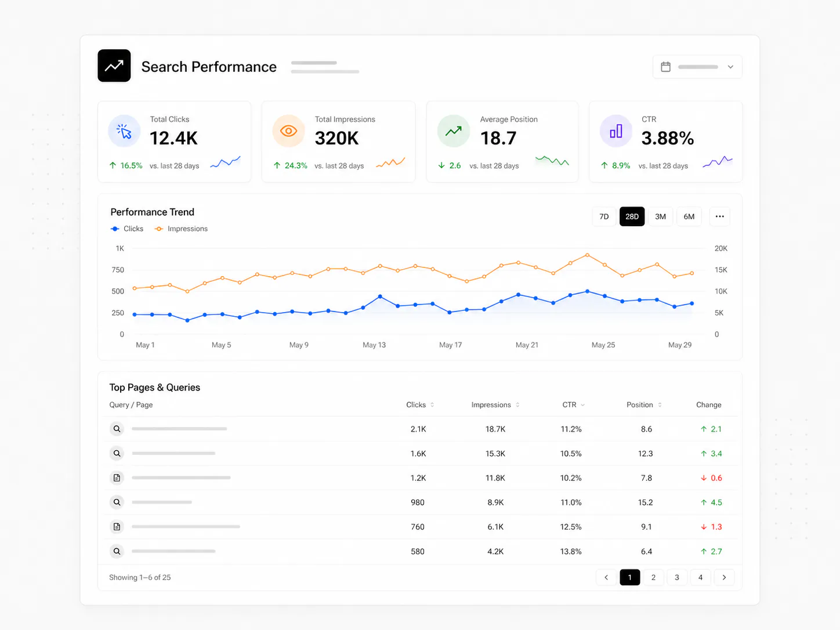
Task: Click the Total Clicks cursor icon
Action: [x=124, y=131]
